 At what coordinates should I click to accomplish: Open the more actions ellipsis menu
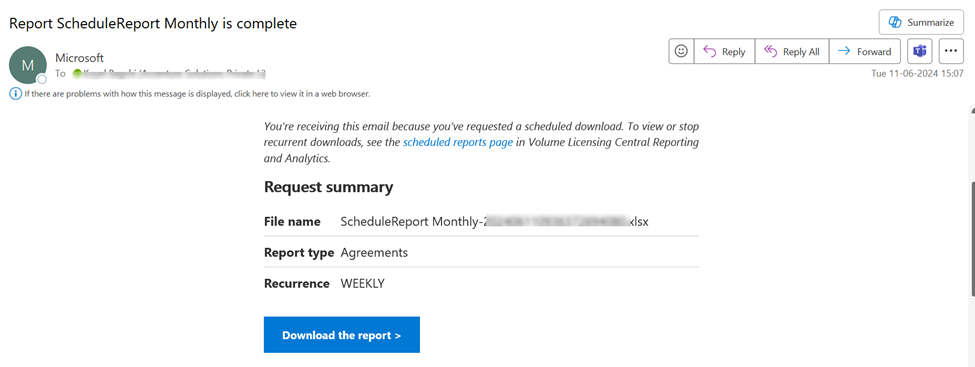tap(951, 52)
